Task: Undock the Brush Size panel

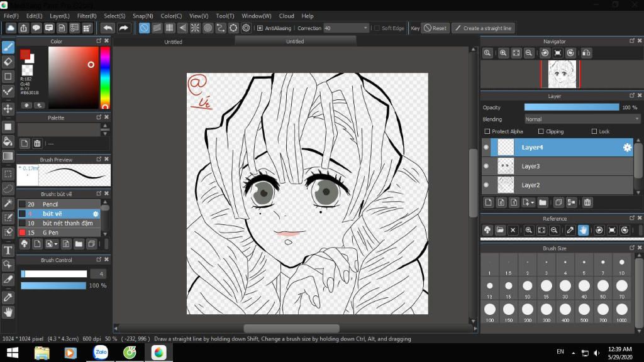Action: [631, 248]
